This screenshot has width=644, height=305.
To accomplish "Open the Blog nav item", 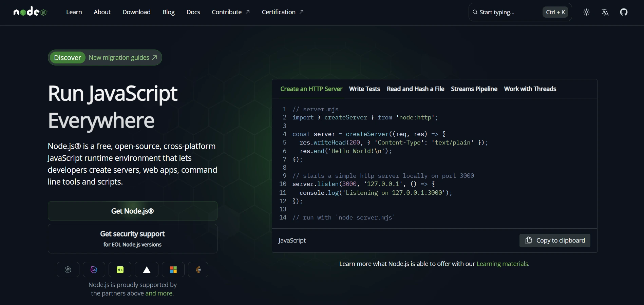I will click(x=168, y=12).
